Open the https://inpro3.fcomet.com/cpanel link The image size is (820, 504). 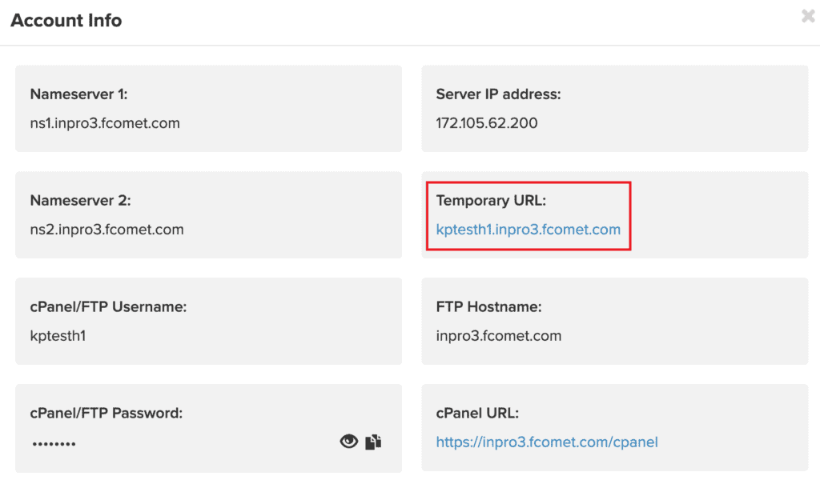coord(546,442)
